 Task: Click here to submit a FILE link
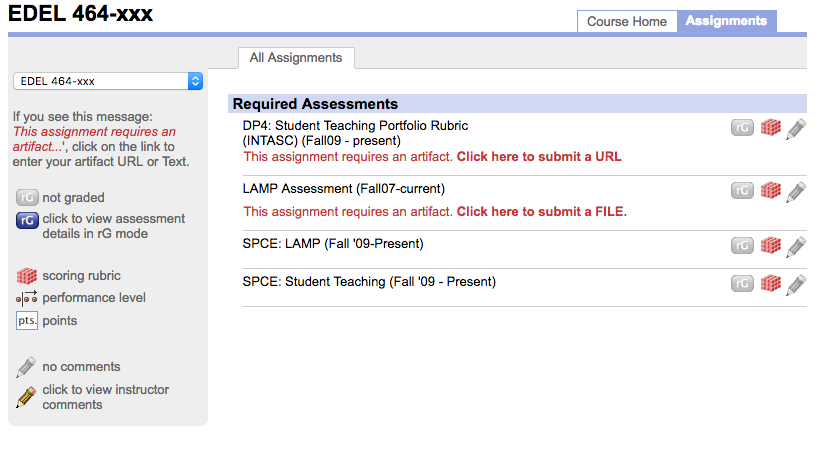541,211
